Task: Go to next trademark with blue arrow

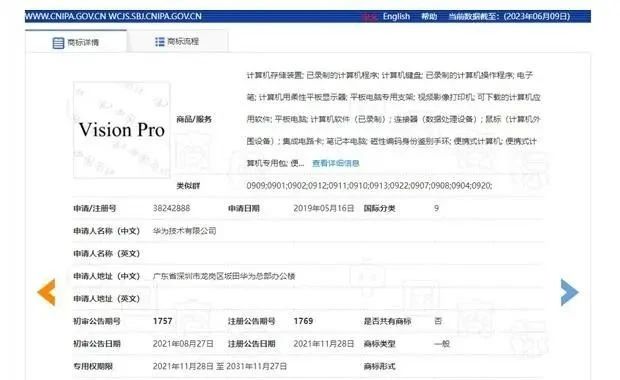Action: pyautogui.click(x=569, y=292)
